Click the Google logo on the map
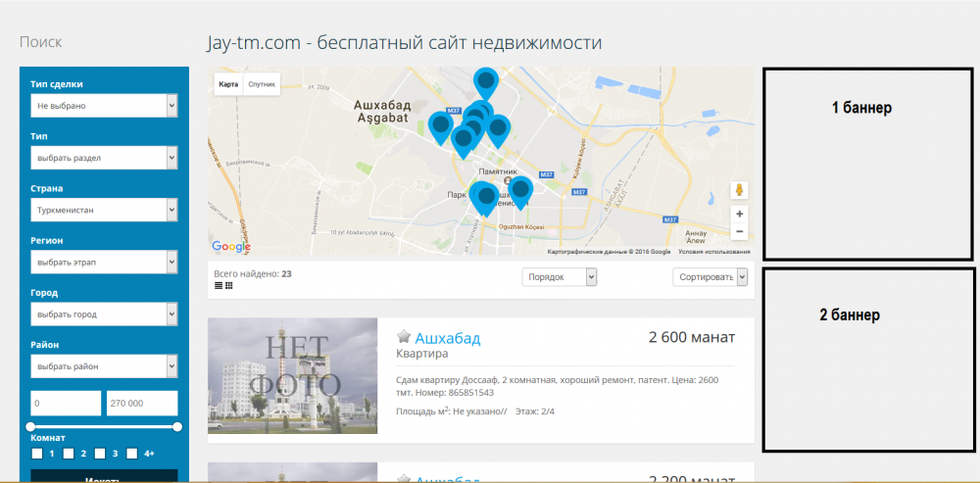980x483 pixels. (x=231, y=246)
